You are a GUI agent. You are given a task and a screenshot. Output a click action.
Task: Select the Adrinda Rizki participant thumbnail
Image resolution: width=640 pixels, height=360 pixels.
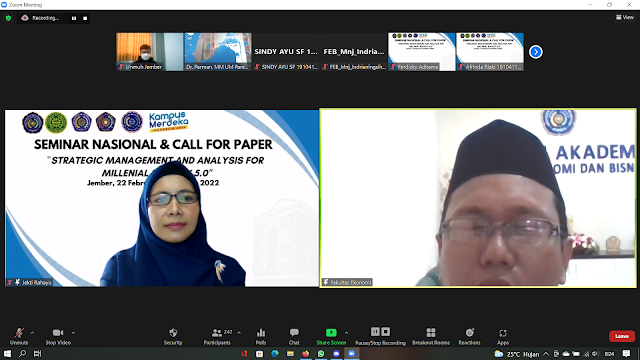[x=490, y=52]
